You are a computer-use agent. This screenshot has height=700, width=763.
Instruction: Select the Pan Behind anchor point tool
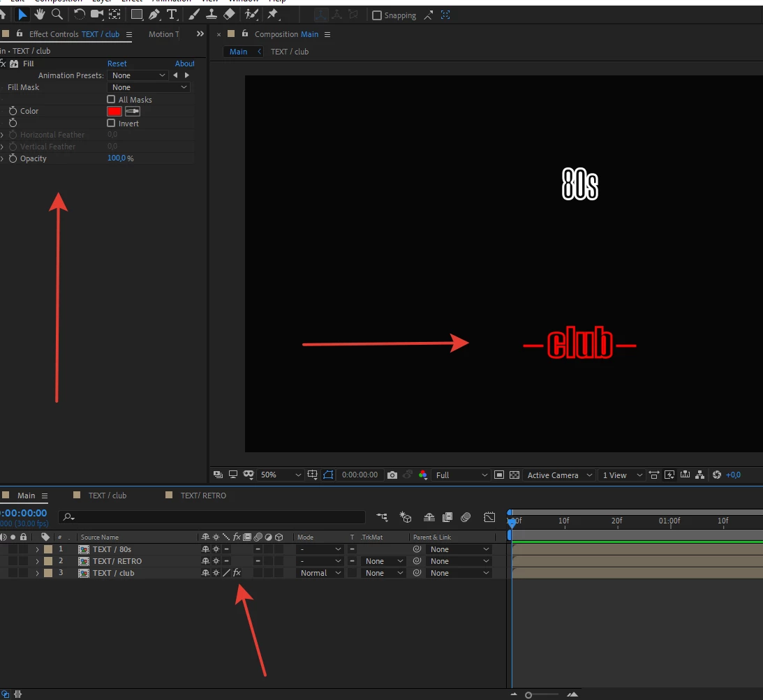114,15
